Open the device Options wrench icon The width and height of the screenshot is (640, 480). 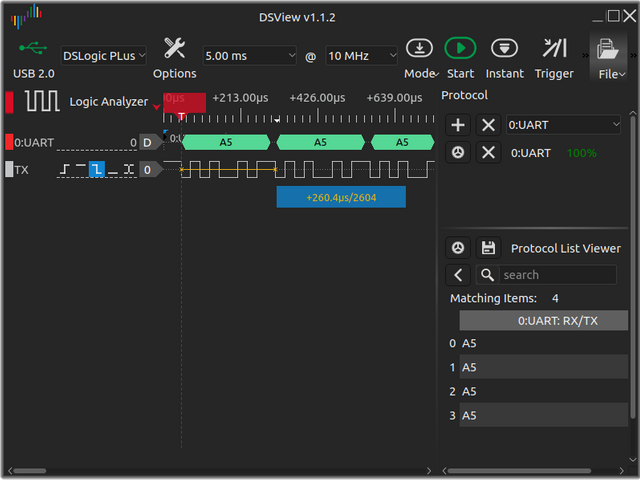pos(175,48)
